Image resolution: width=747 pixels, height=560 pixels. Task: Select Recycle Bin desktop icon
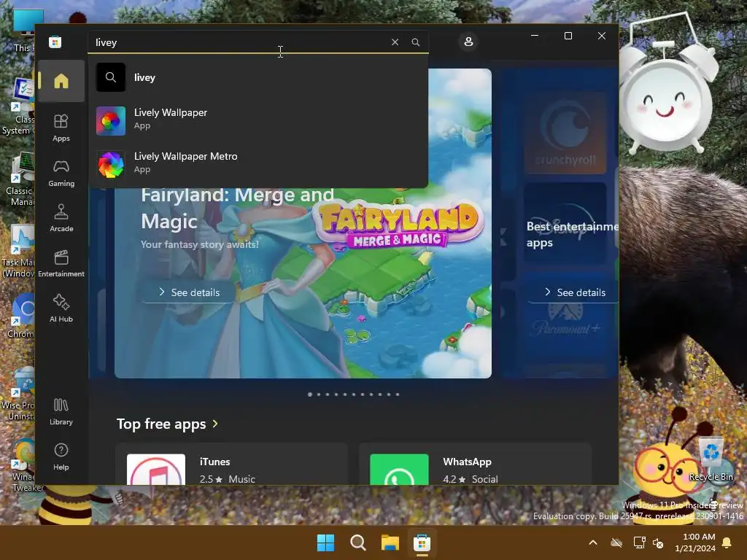711,459
